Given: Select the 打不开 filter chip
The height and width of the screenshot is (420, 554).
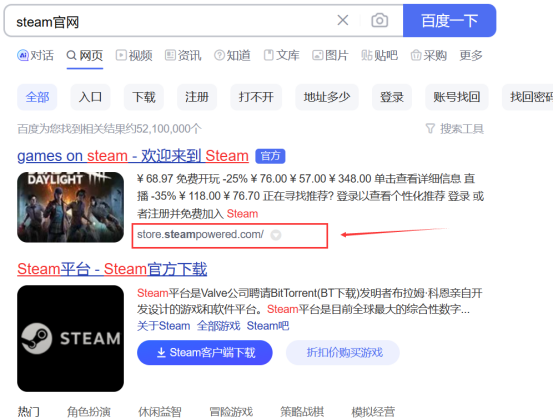Looking at the screenshot, I should tap(256, 97).
